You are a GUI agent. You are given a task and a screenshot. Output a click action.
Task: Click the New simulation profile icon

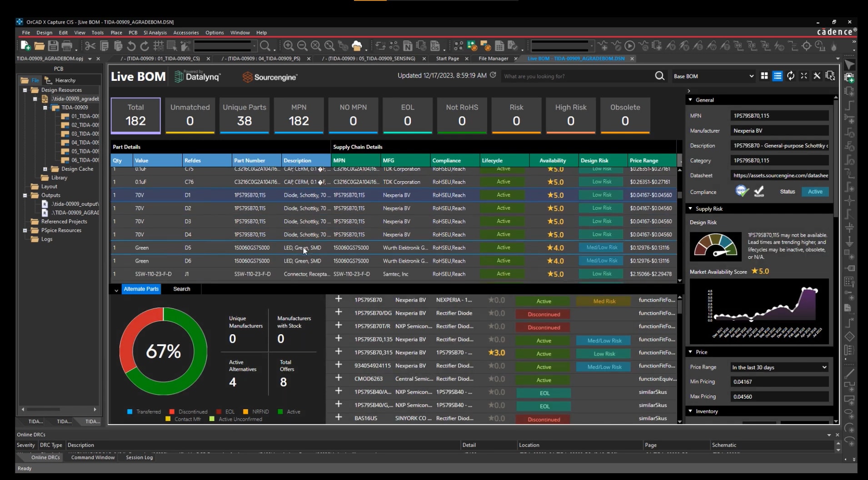[x=603, y=46]
